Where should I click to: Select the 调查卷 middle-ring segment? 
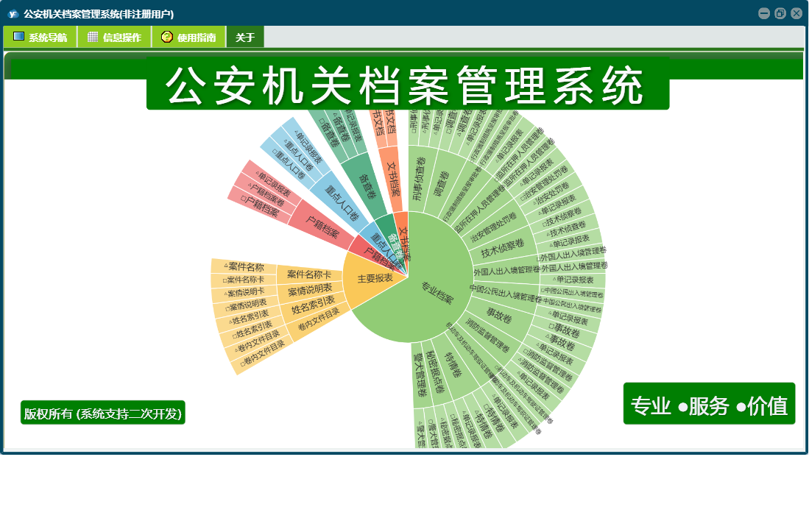click(441, 183)
